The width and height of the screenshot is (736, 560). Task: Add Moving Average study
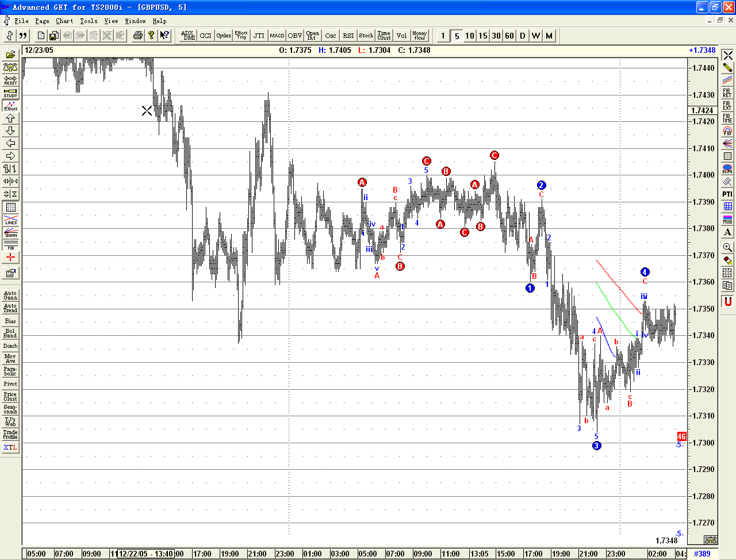point(10,359)
